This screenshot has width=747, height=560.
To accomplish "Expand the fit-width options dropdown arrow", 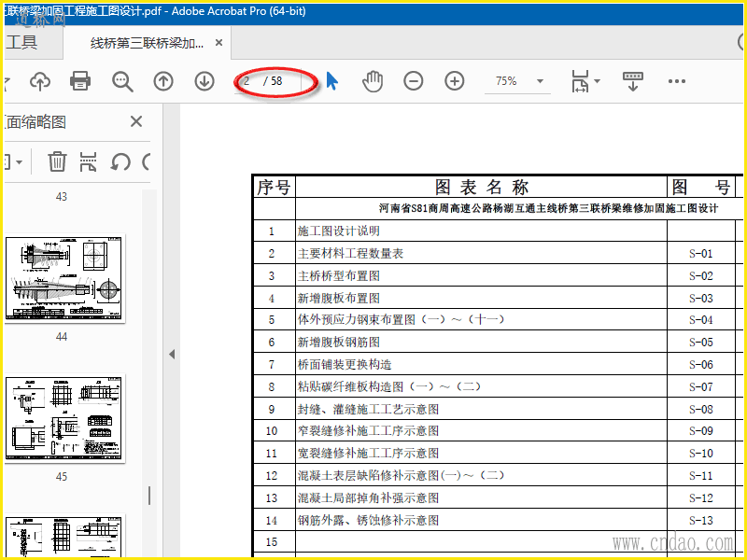I will click(597, 81).
